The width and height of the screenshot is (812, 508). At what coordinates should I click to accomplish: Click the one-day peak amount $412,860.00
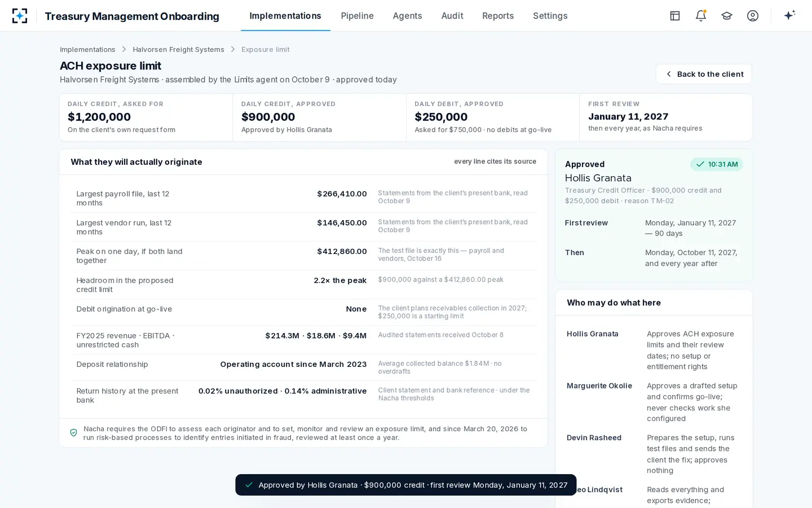click(342, 251)
